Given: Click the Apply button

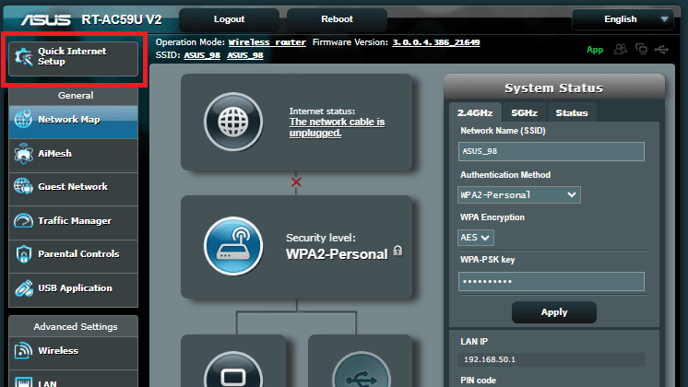Looking at the screenshot, I should click(554, 312).
